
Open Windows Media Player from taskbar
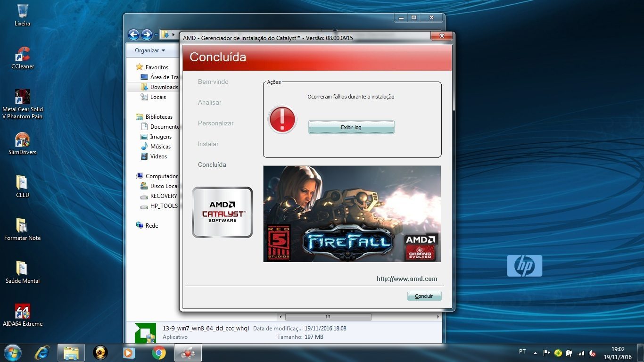128,353
